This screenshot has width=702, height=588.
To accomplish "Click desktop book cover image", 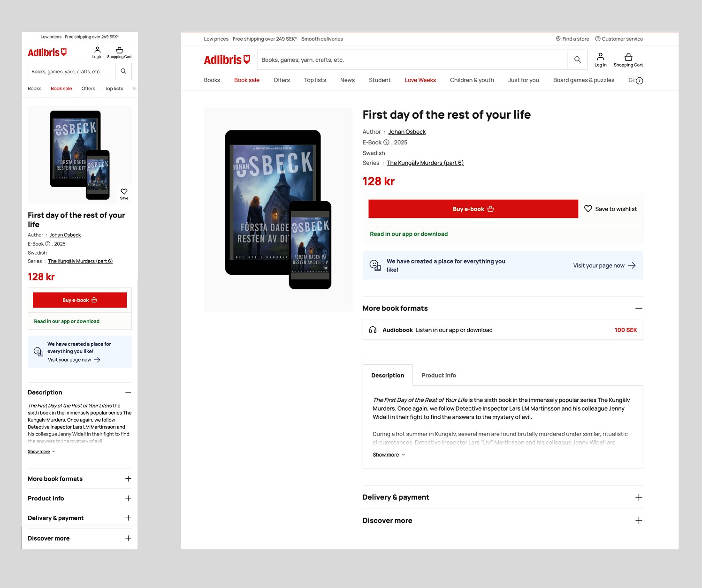I will click(278, 210).
